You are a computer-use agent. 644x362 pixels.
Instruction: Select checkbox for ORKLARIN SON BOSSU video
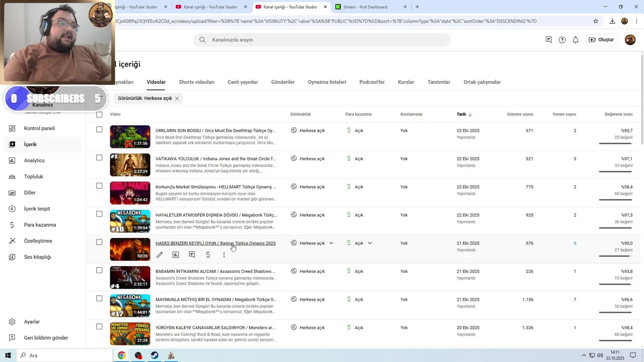[x=99, y=130]
